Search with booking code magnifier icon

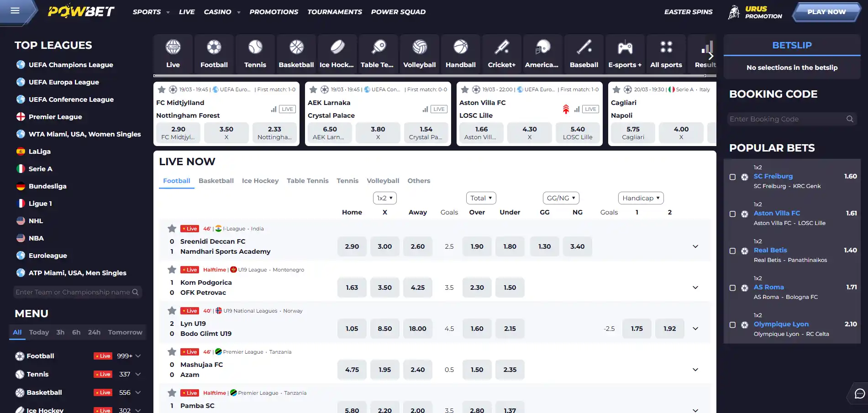click(x=850, y=119)
